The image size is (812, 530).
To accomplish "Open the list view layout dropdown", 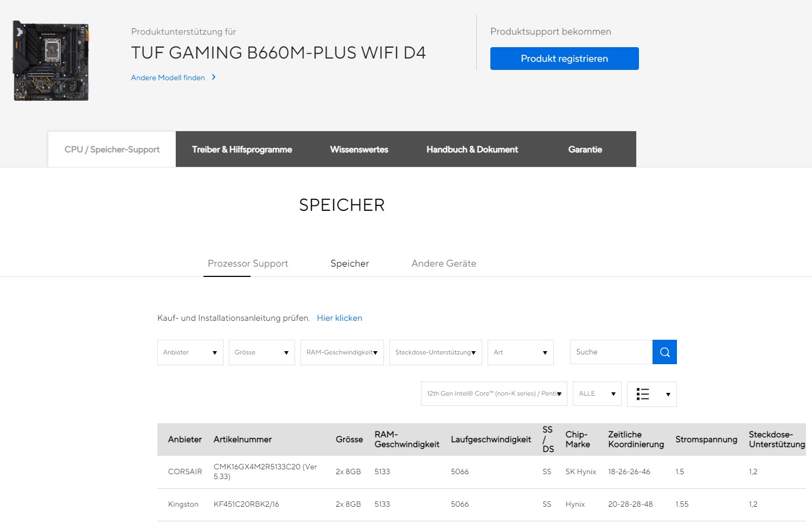I will [x=652, y=394].
